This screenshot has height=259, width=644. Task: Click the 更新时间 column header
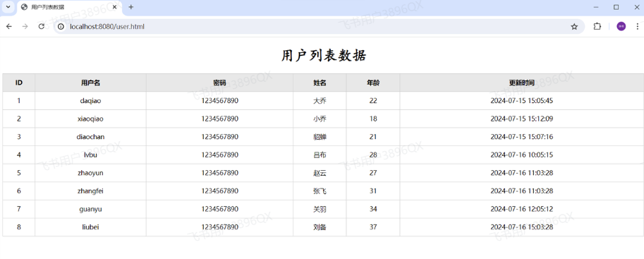[x=521, y=83]
